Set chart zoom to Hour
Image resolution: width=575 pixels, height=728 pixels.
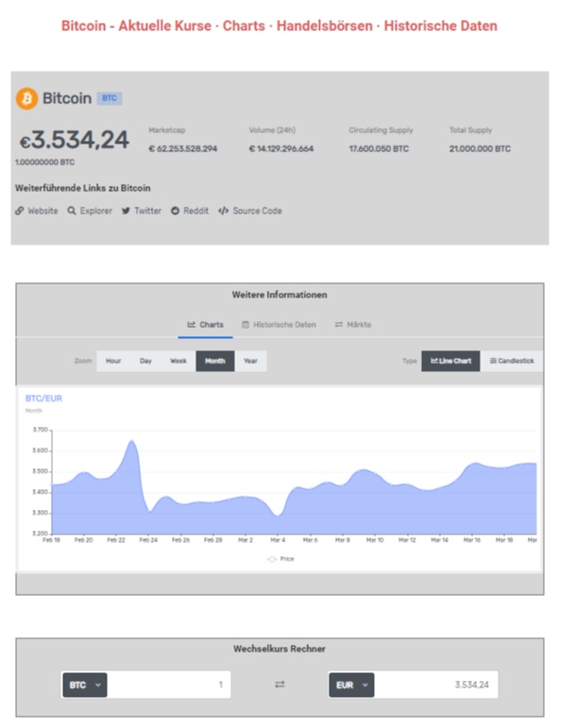pyautogui.click(x=113, y=362)
